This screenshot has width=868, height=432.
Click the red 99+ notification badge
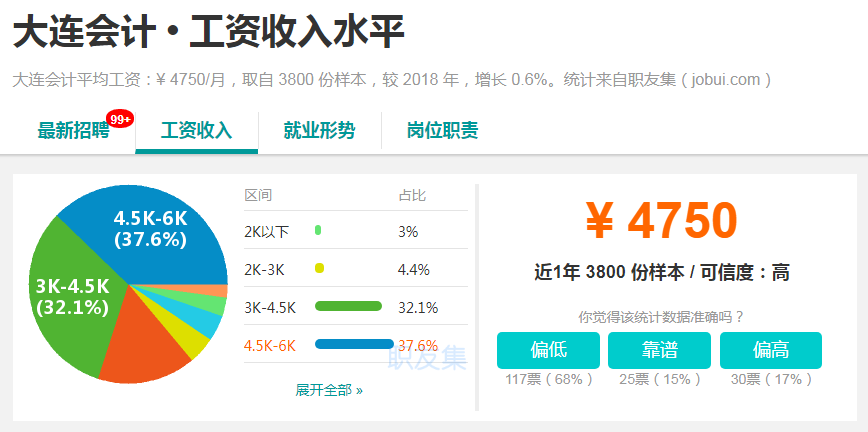click(x=120, y=119)
